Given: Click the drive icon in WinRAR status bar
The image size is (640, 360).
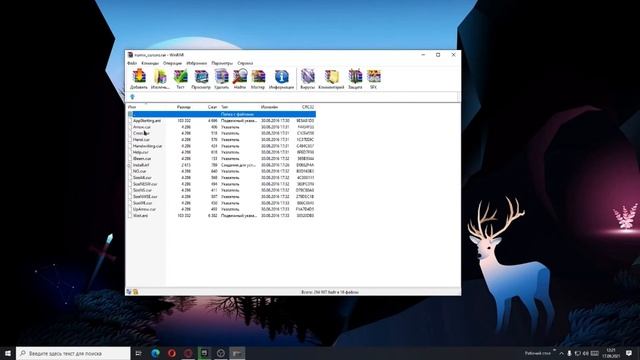Looking at the screenshot, I should 129,291.
